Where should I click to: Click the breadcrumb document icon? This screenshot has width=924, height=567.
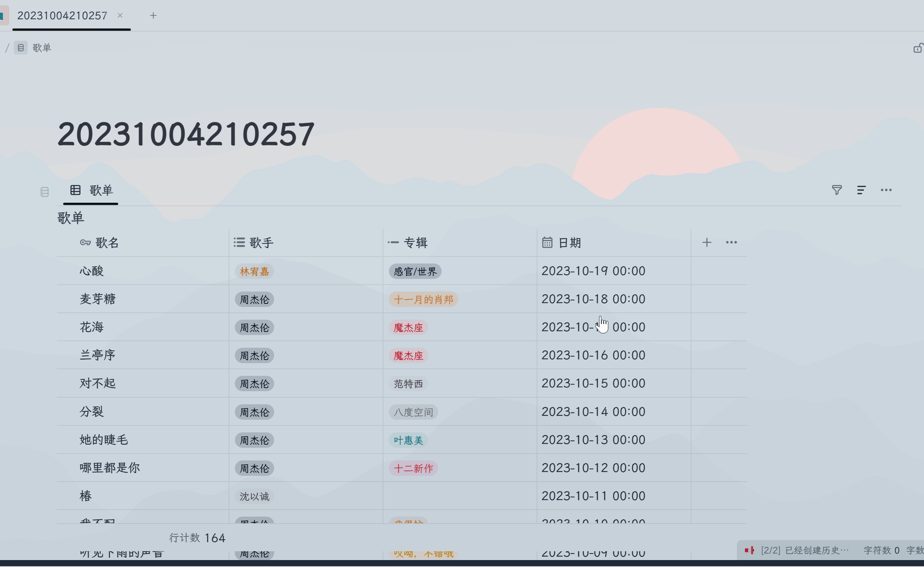pos(21,48)
